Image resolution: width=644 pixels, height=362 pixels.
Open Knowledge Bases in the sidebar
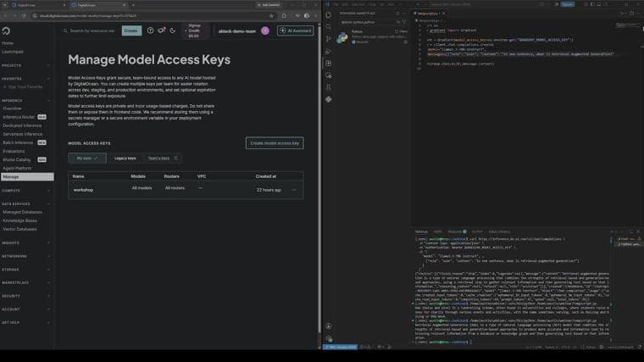[x=20, y=220]
